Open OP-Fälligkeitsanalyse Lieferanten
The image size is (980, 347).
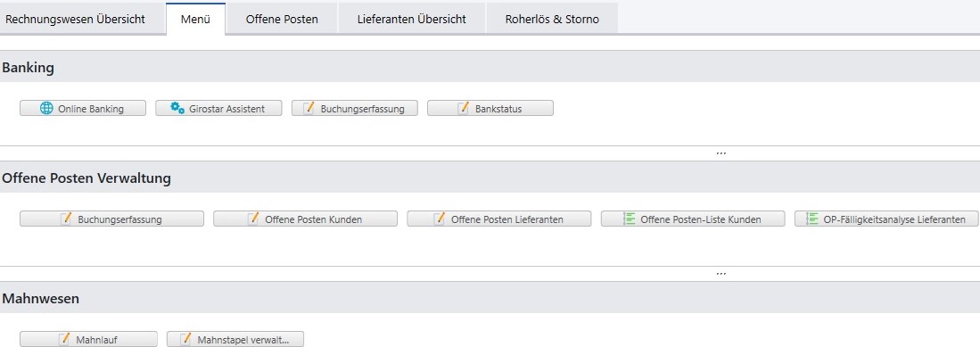[887, 219]
